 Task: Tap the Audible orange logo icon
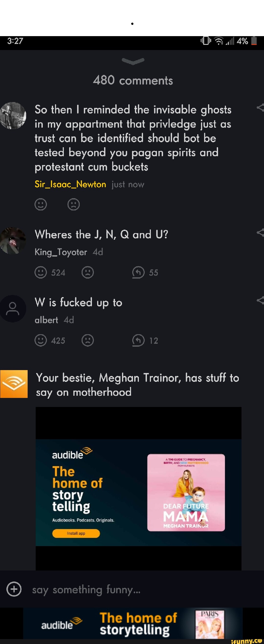(x=14, y=384)
